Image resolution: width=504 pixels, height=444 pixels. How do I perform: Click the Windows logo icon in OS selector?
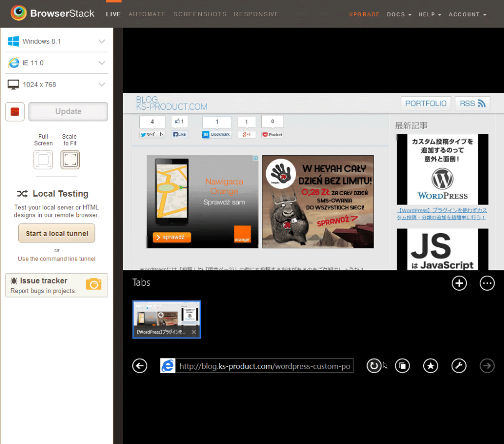point(13,41)
